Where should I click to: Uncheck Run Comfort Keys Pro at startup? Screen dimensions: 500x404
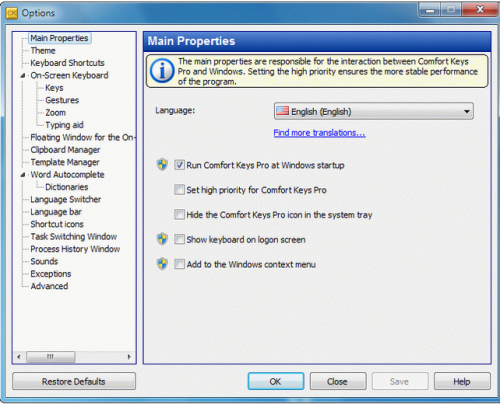tap(179, 165)
